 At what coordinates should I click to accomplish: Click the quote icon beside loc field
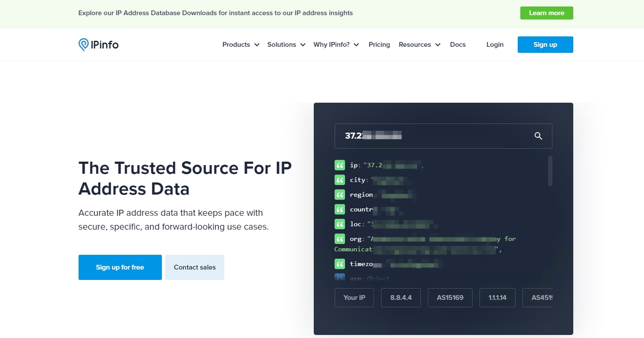coord(339,224)
